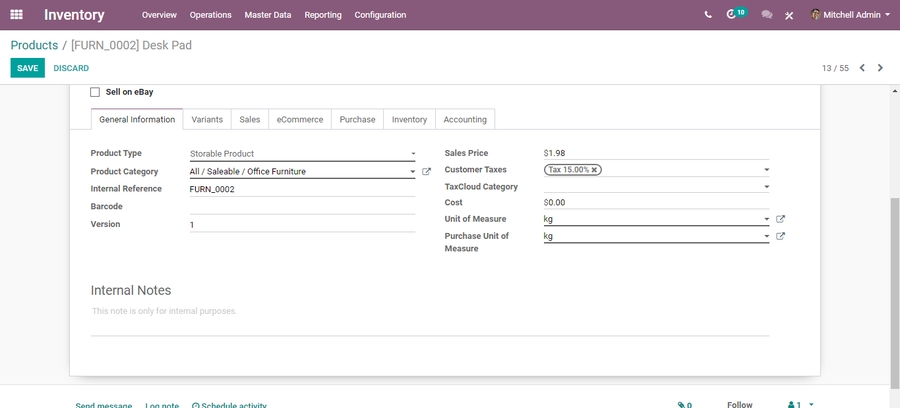Click the phone call icon in navbar
This screenshot has height=408, width=900.
pos(708,15)
